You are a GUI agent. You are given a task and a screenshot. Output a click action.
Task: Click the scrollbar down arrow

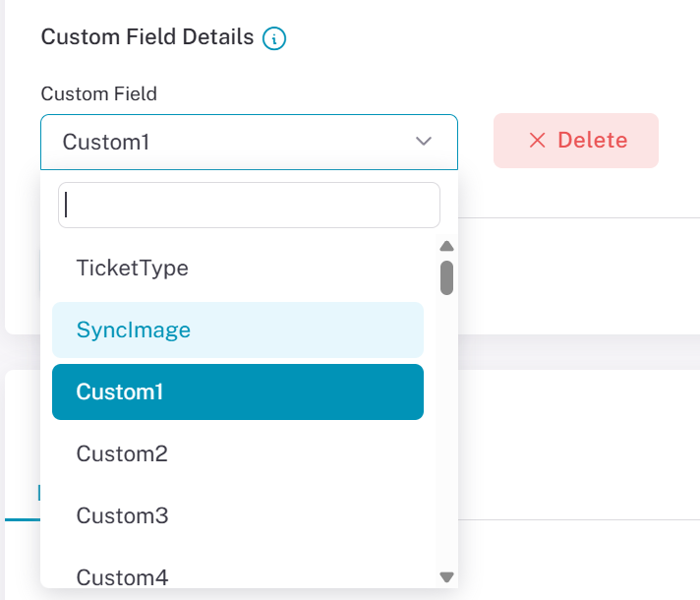446,576
